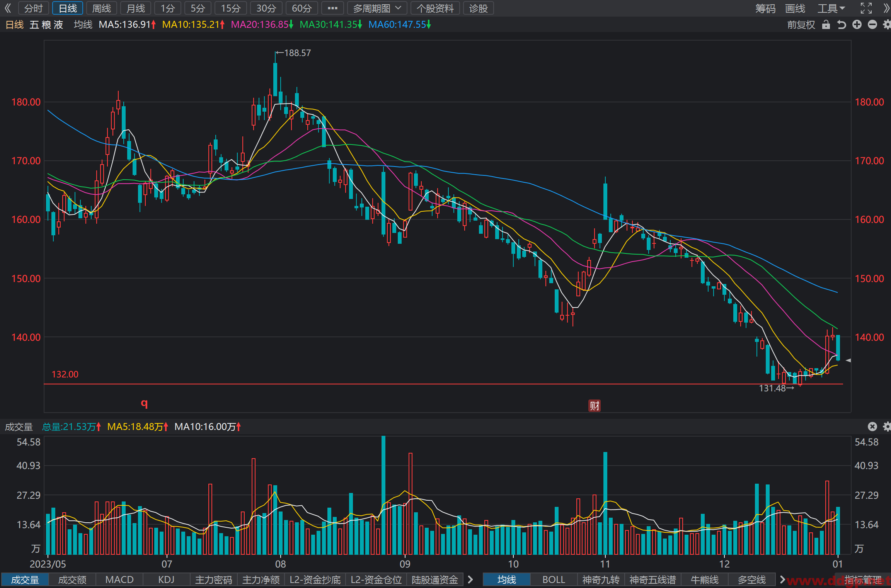Select 牛熊线 indicator
Screen dimensions: 891x588
point(704,580)
